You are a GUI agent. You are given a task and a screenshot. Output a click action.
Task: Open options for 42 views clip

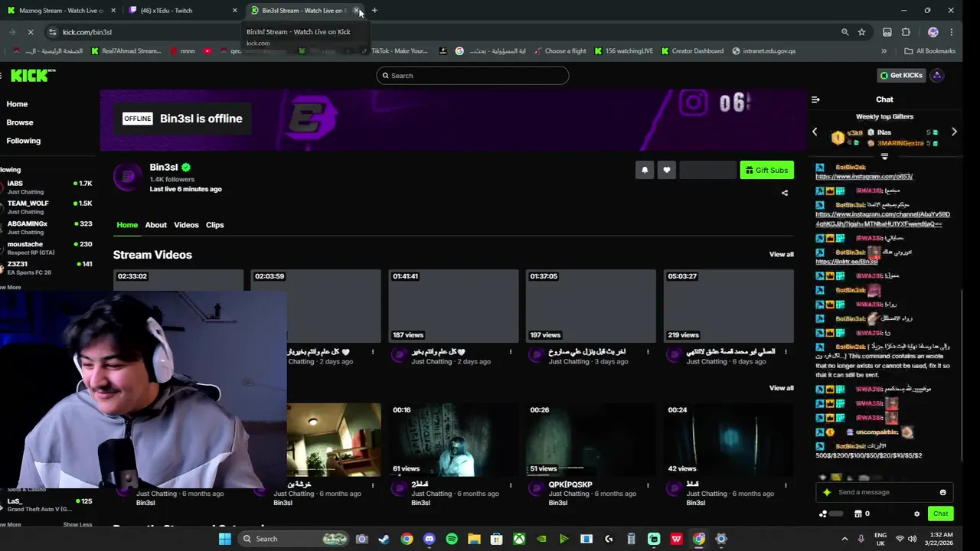[x=786, y=485]
